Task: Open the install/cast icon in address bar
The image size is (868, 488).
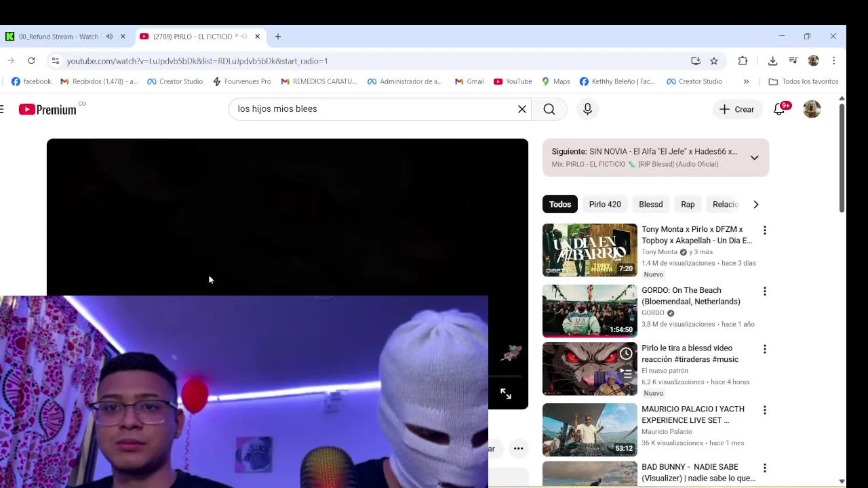Action: click(x=696, y=61)
